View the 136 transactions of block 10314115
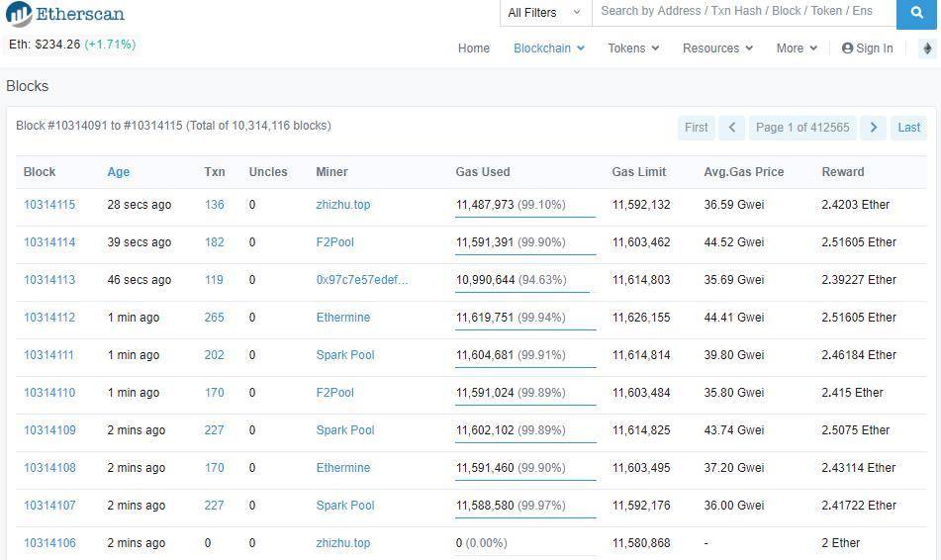 [215, 205]
